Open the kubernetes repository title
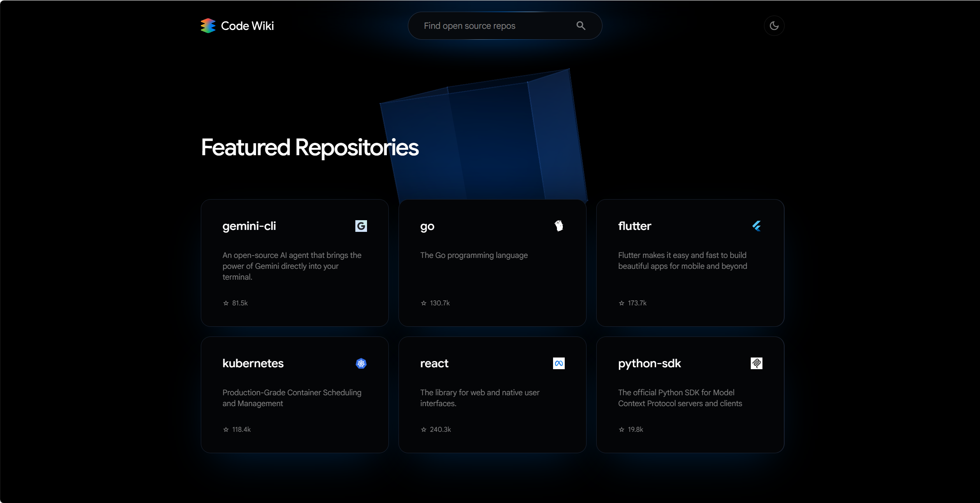Screen dimensions: 980x503 pos(253,363)
